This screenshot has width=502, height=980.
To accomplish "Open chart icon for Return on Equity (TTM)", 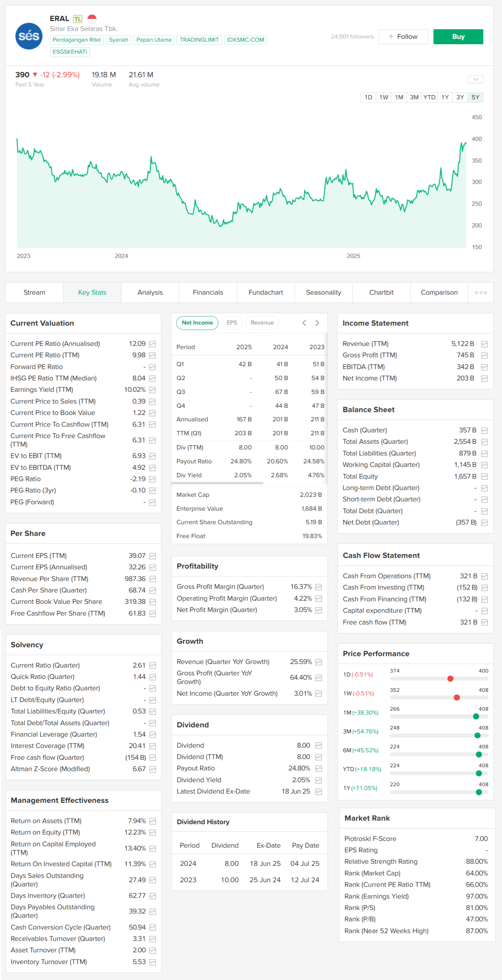I will coord(153,833).
